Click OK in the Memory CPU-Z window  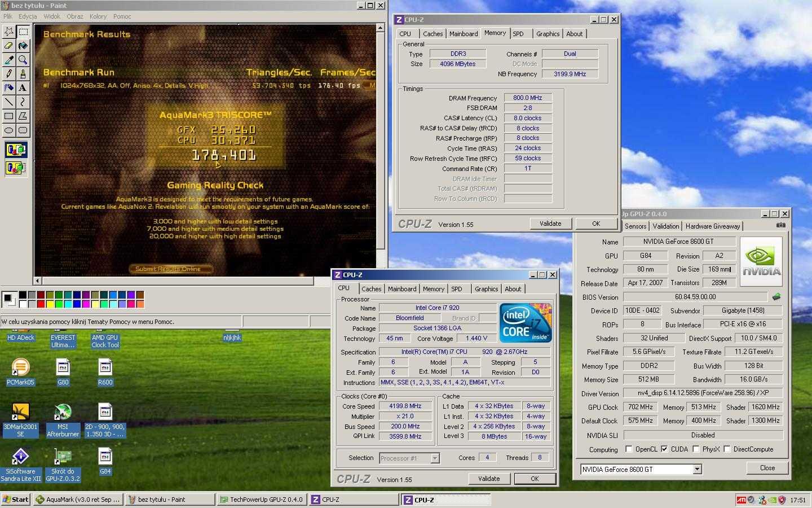tap(596, 224)
